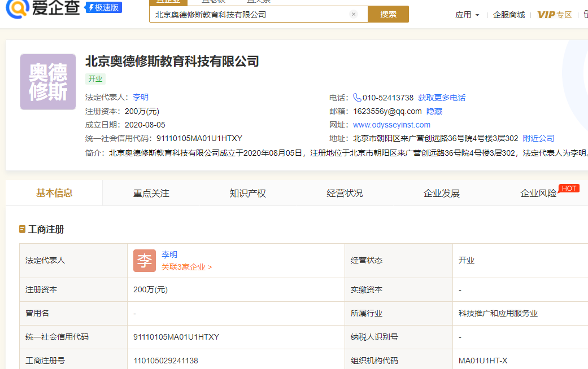Click the 纳税人识别号 label cell
The image size is (588, 369).
click(399, 337)
